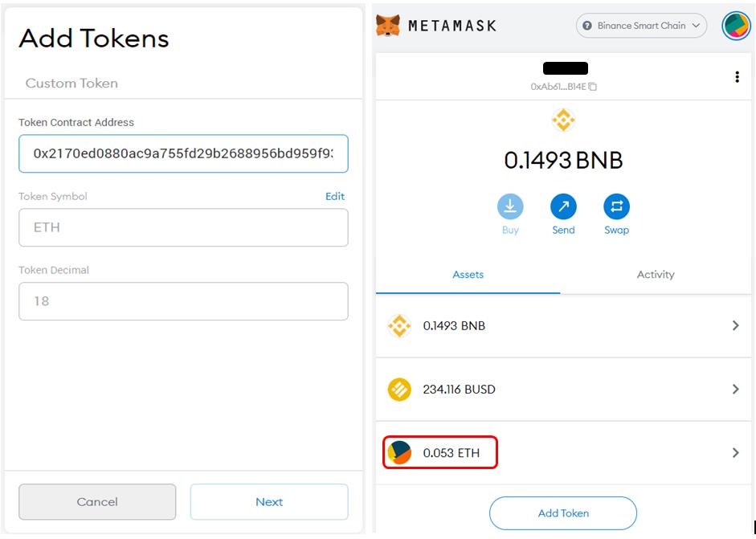Expand the 0.053 ETH asset row chevron
Image resolution: width=756 pixels, height=539 pixels.
click(x=735, y=453)
